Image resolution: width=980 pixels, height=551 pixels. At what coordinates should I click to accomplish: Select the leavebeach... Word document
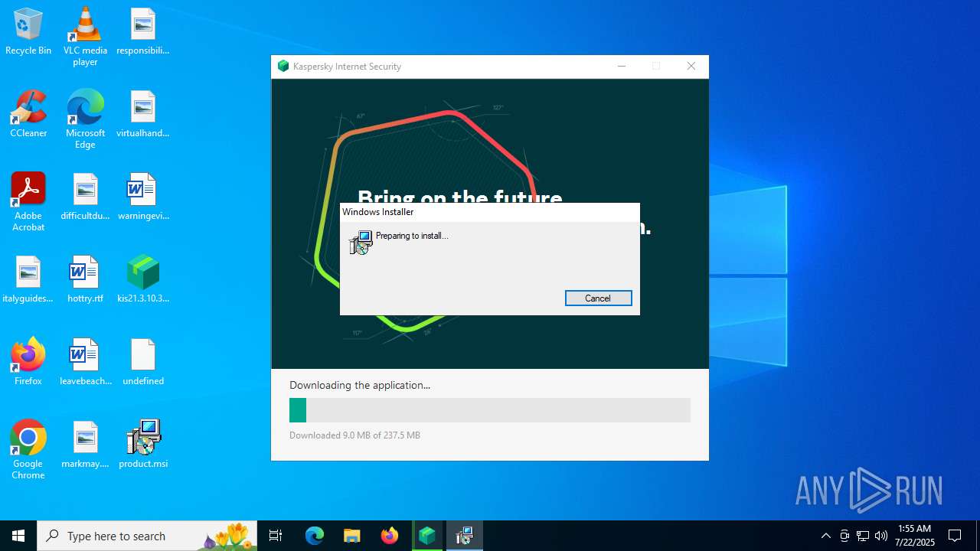pos(85,363)
